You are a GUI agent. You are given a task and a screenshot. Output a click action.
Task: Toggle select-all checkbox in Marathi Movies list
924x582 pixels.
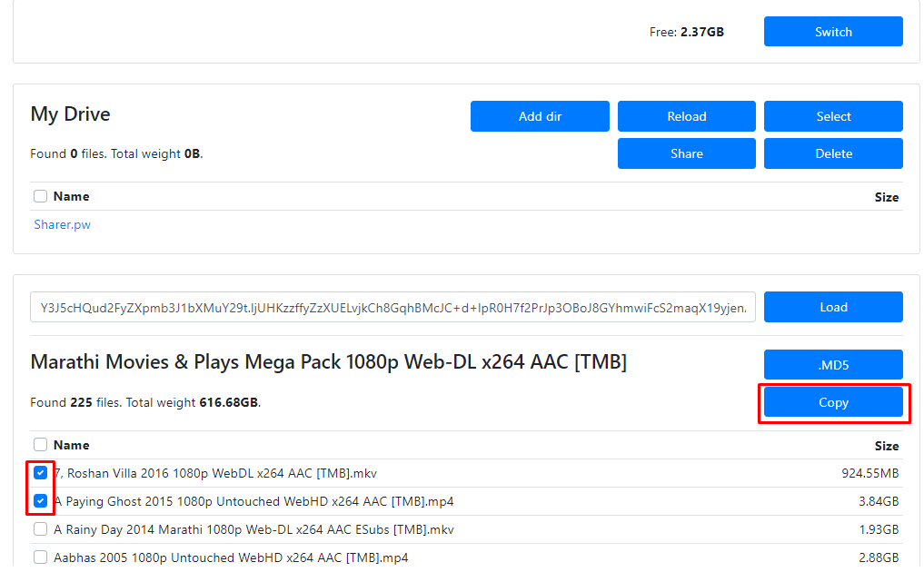click(40, 445)
